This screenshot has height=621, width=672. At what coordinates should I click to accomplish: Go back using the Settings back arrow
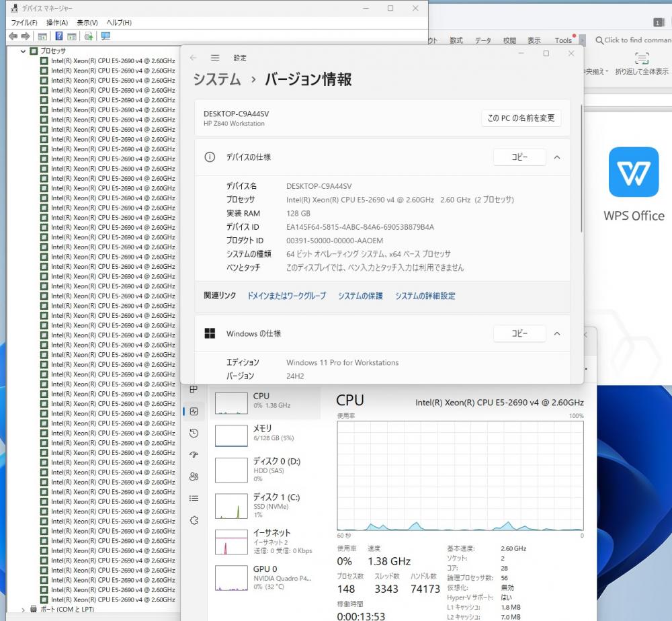coord(194,57)
